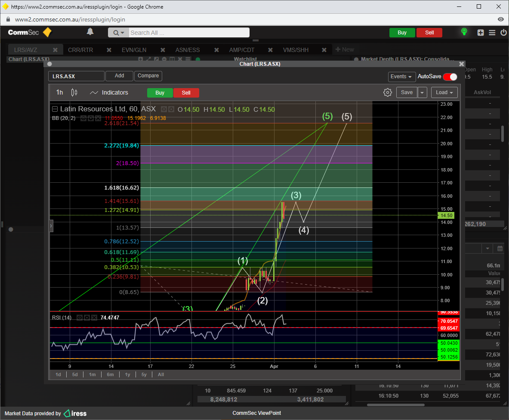Image resolution: width=509 pixels, height=420 pixels.
Task: Select the 6m time range
Action: [x=111, y=374]
